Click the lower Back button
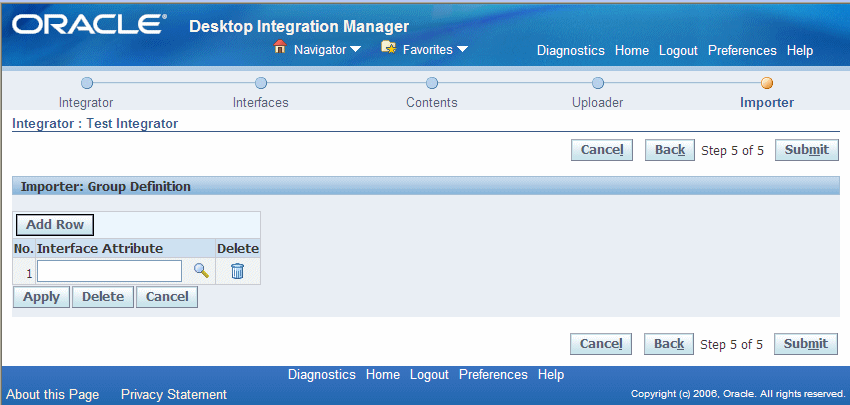The height and width of the screenshot is (405, 850). [x=668, y=344]
